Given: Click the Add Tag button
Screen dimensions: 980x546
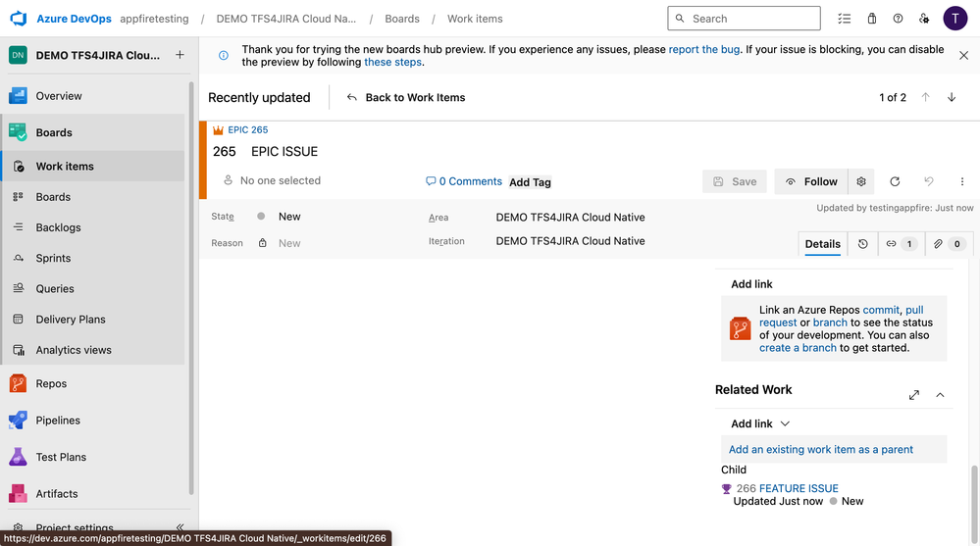Looking at the screenshot, I should tap(530, 182).
